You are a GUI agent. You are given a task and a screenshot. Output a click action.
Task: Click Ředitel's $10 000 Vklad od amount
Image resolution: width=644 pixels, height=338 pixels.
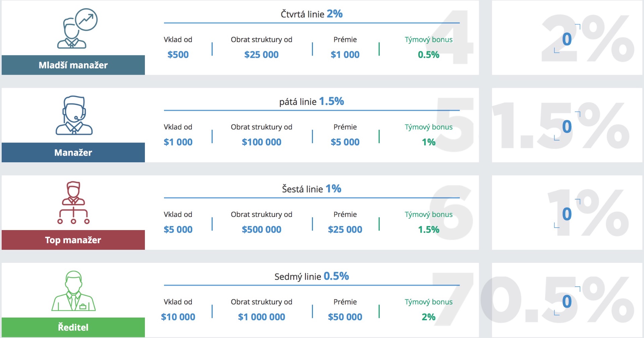178,317
